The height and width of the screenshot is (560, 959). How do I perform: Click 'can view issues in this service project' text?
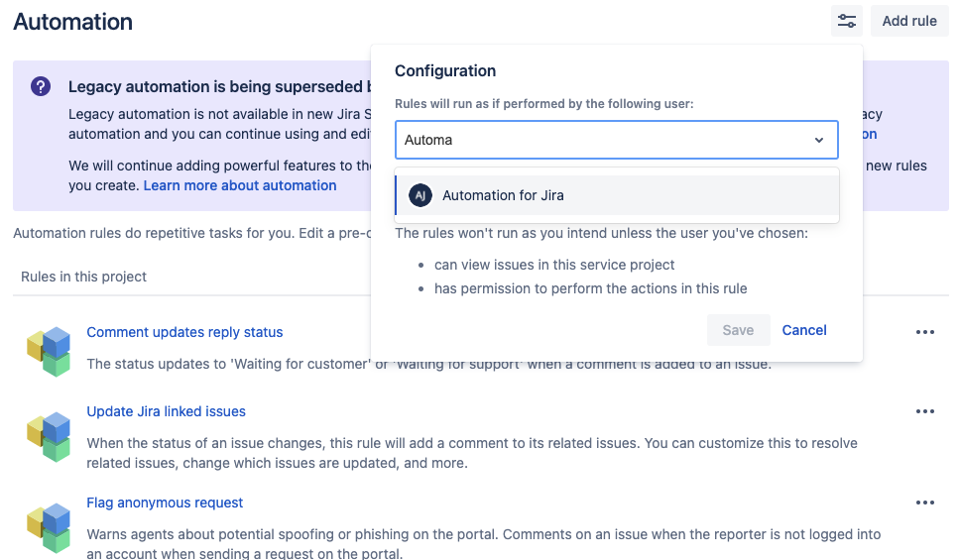pyautogui.click(x=554, y=265)
